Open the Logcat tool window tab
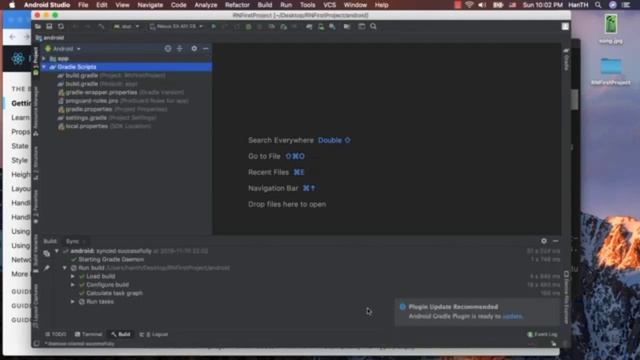640x360 pixels. click(x=154, y=334)
